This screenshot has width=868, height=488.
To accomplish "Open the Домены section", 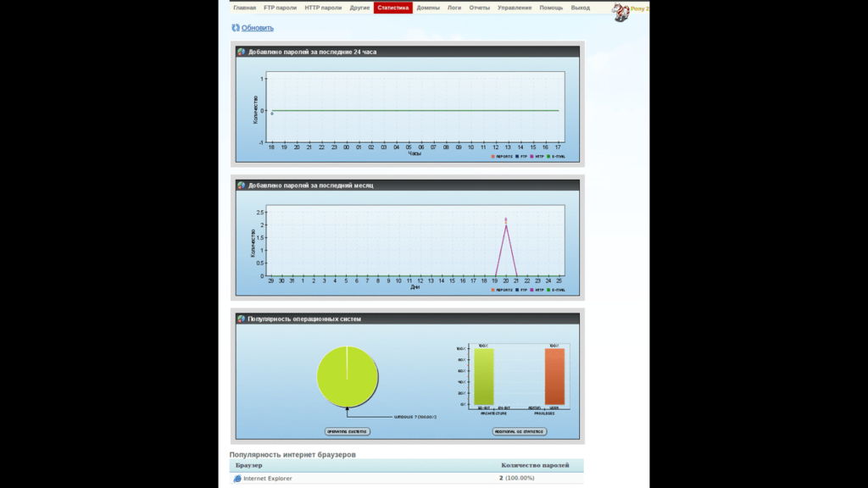I will click(428, 8).
